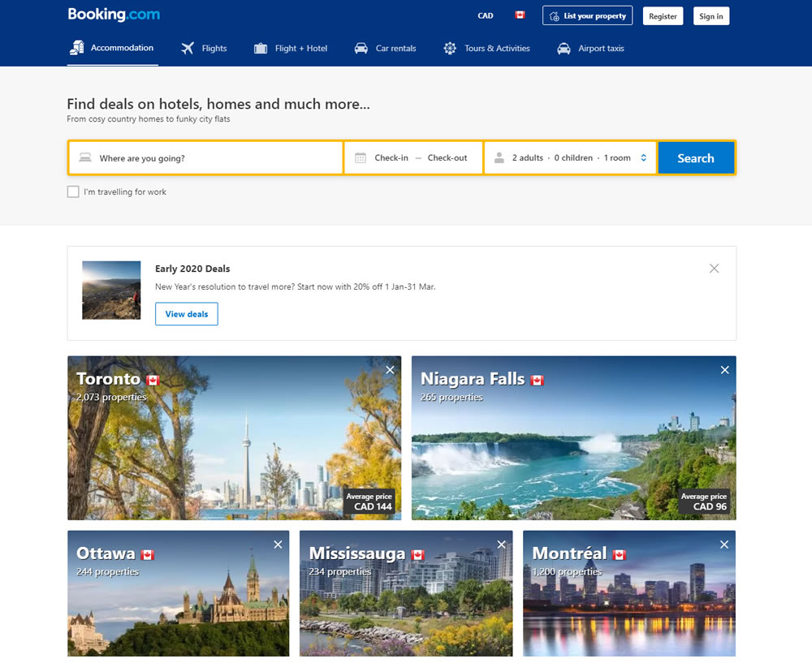Go to the Tours & Activities tab
Viewport: 812px width, 663px height.
[487, 49]
